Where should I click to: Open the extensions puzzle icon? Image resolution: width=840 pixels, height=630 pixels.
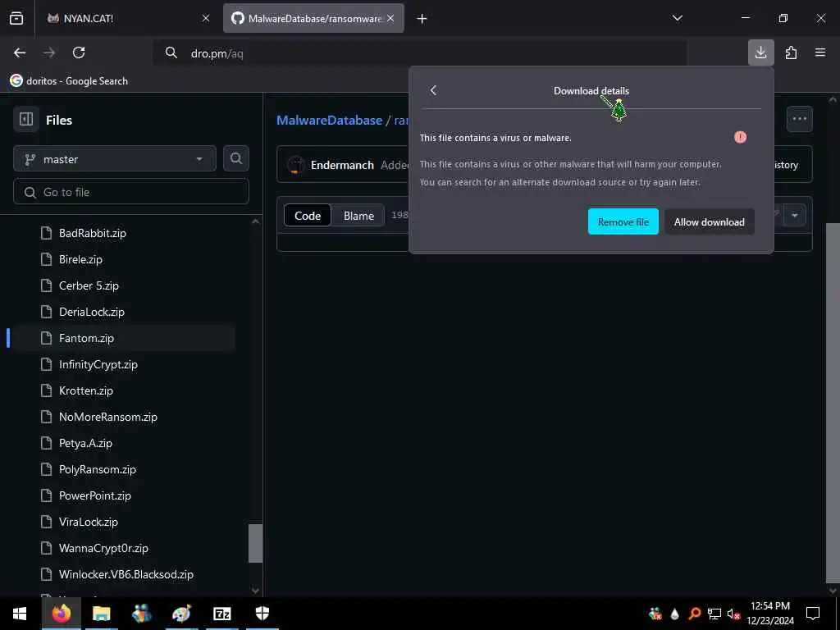pos(791,52)
